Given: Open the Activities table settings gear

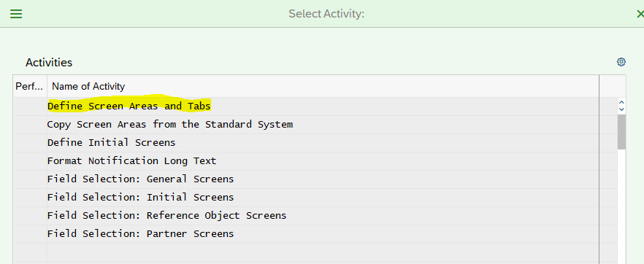Looking at the screenshot, I should (621, 62).
